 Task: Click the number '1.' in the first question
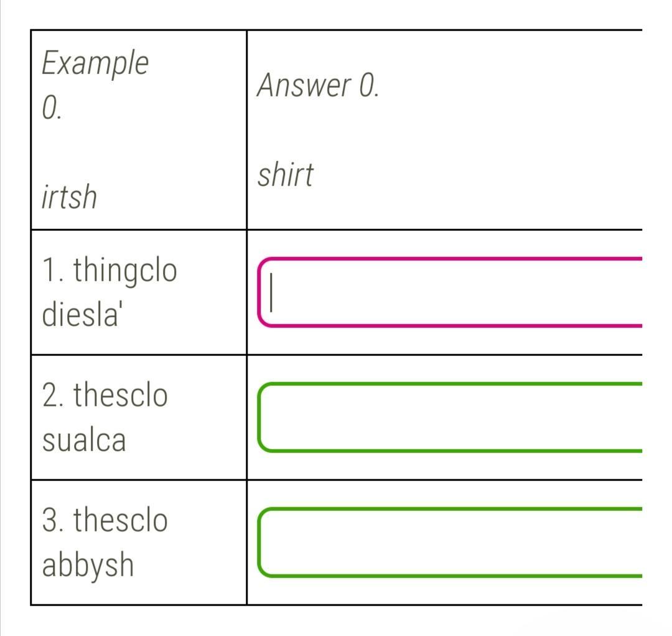pyautogui.click(x=54, y=270)
